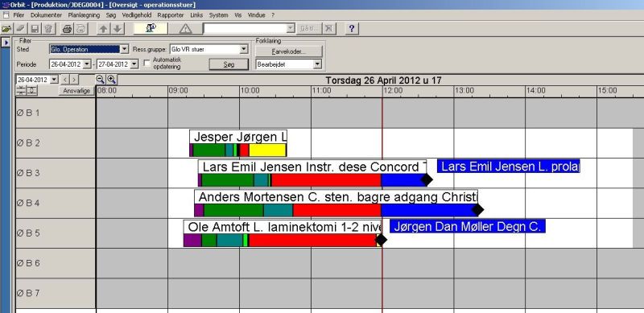Click the Søg search button
The height and width of the screenshot is (313, 644).
[x=229, y=64]
